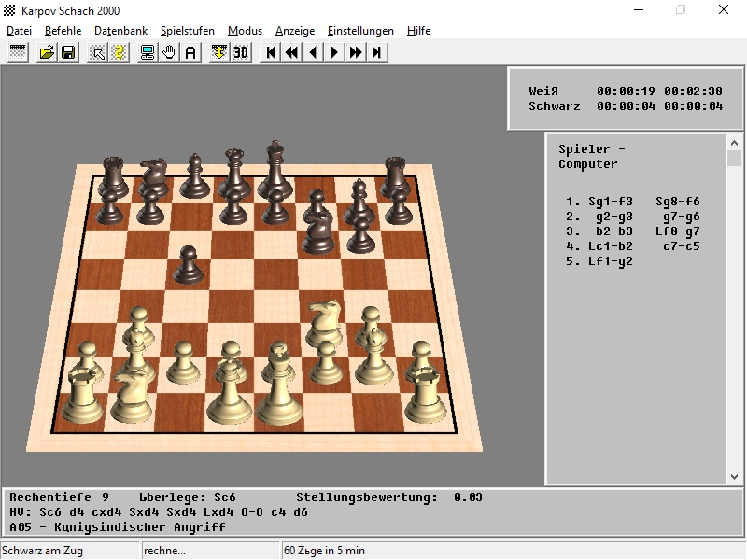
Task: Click the new game chessboard icon
Action: (18, 52)
